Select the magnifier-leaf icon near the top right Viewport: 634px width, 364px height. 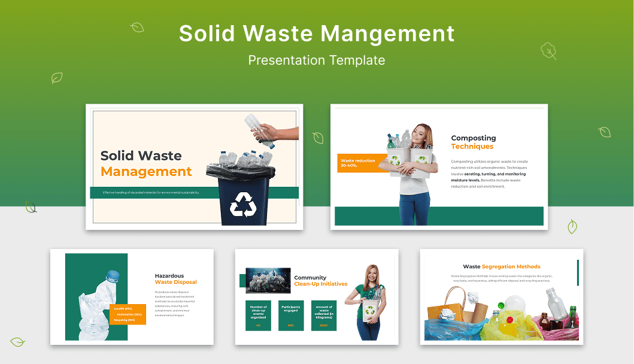coord(548,51)
